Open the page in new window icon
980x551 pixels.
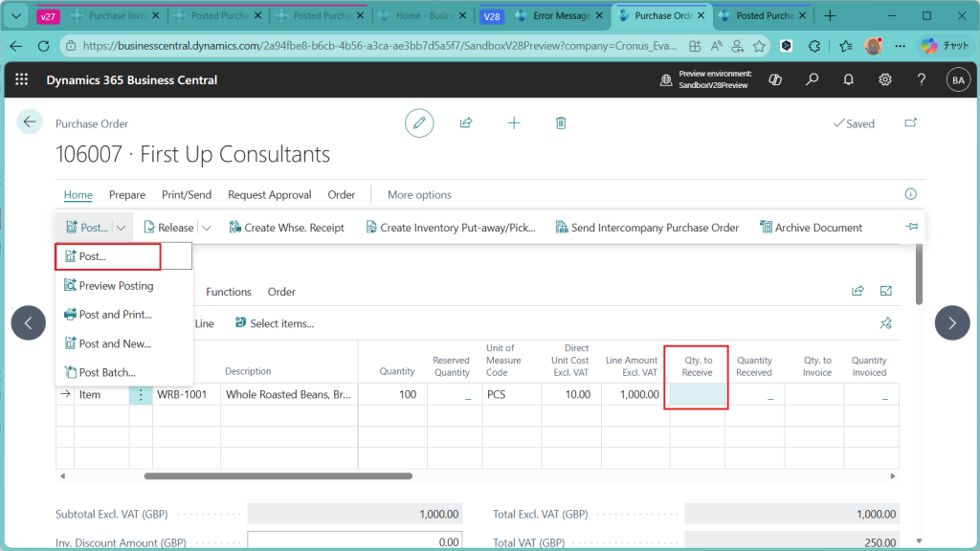tap(910, 123)
